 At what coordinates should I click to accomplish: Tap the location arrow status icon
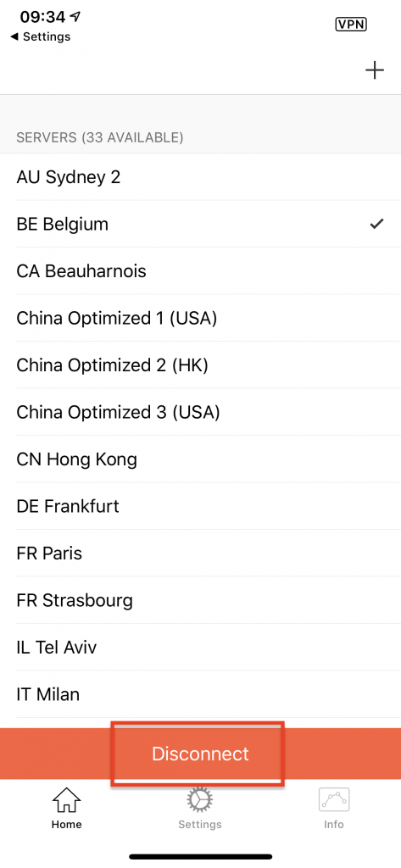[x=75, y=17]
